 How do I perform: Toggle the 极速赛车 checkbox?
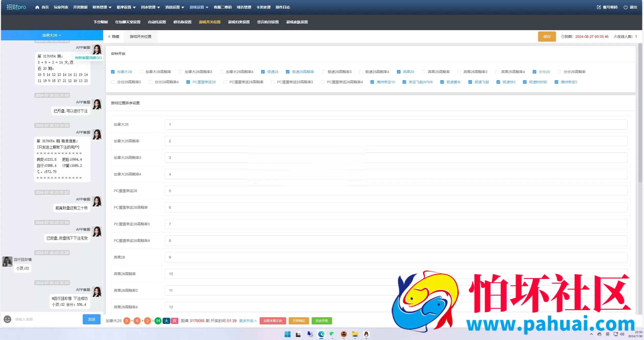[442, 82]
